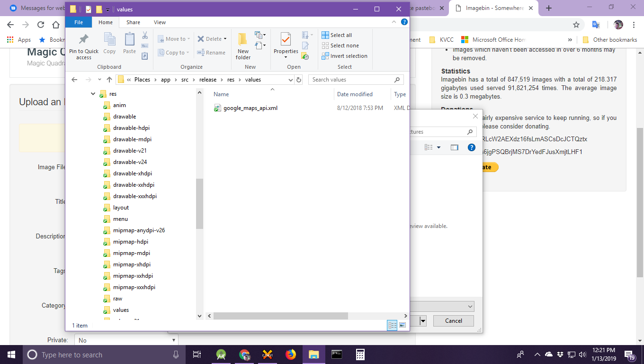Select google_maps_api.xml file
Screen dimensions: 644x364
coord(250,108)
